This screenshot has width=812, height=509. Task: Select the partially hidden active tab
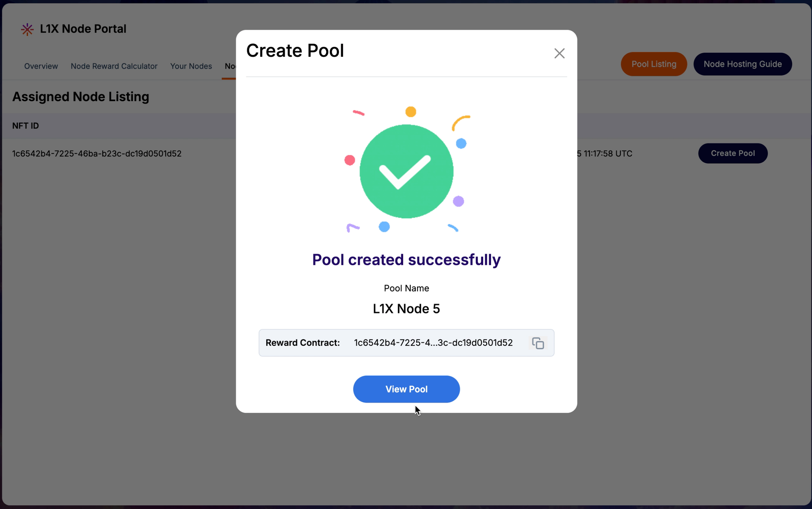click(x=230, y=66)
